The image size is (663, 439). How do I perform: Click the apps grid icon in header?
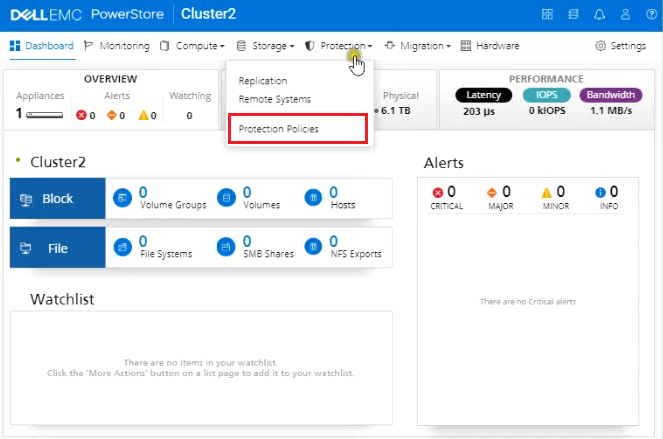coord(547,14)
